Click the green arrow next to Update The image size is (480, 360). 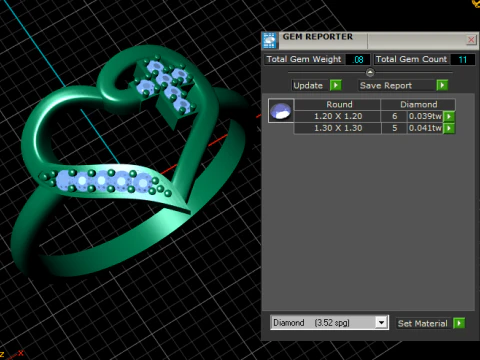pyautogui.click(x=336, y=85)
